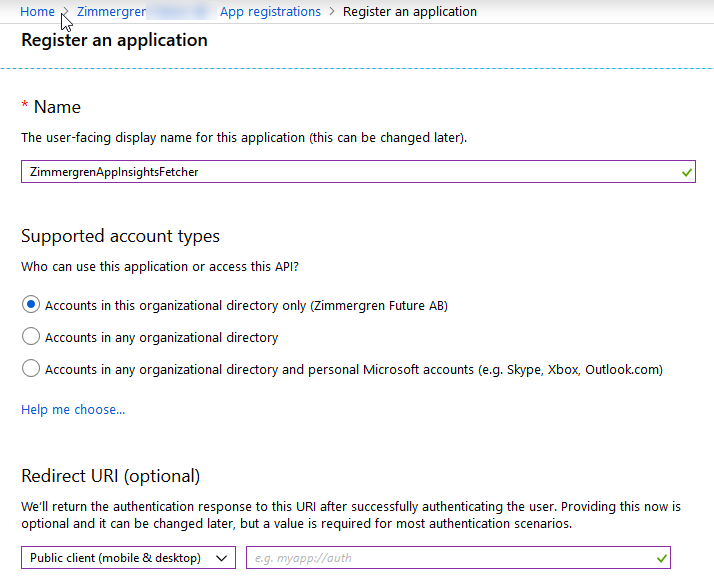Click the chevron right after Home breadcrumb
This screenshot has height=579, width=714.
point(66,12)
